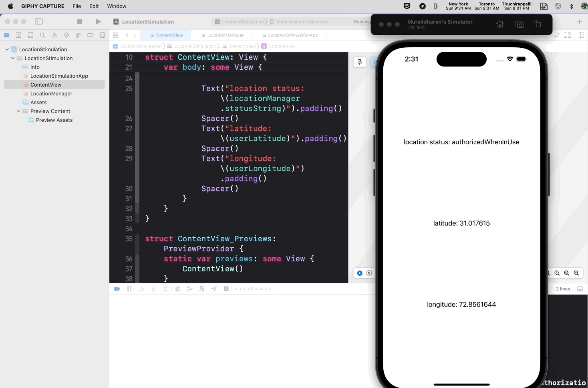Open the Report navigator list icon
Image resolution: width=588 pixels, height=388 pixels.
(x=102, y=35)
